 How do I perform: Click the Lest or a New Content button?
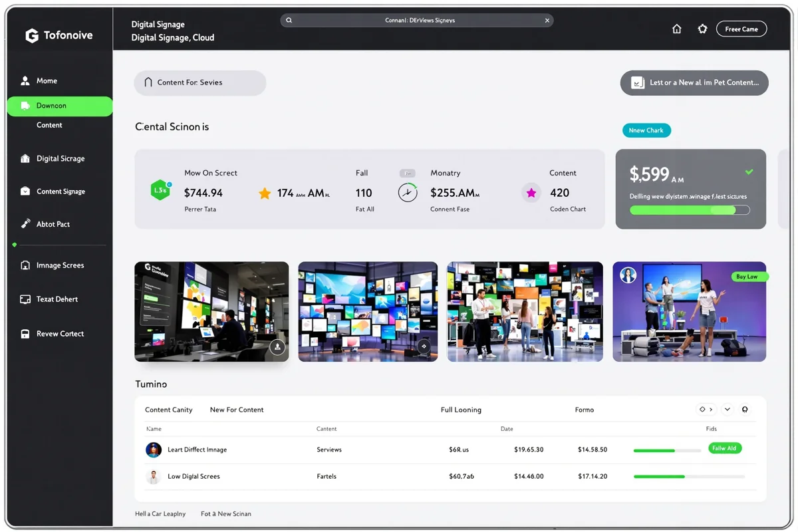pos(694,83)
